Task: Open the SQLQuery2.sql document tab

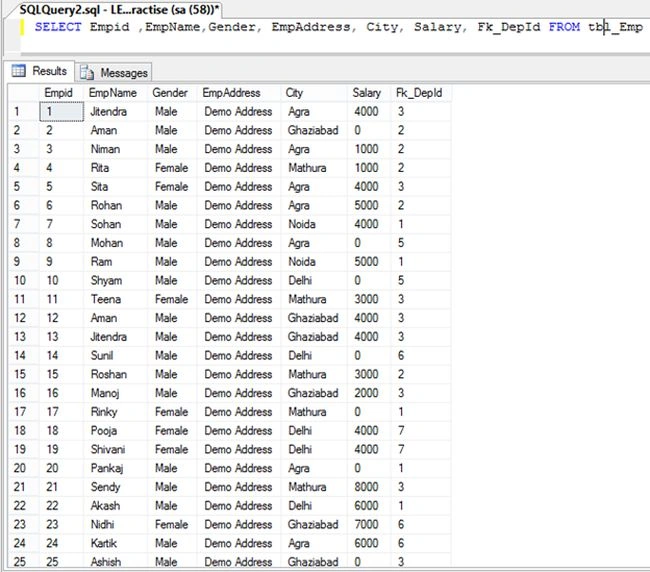Action: (x=119, y=10)
